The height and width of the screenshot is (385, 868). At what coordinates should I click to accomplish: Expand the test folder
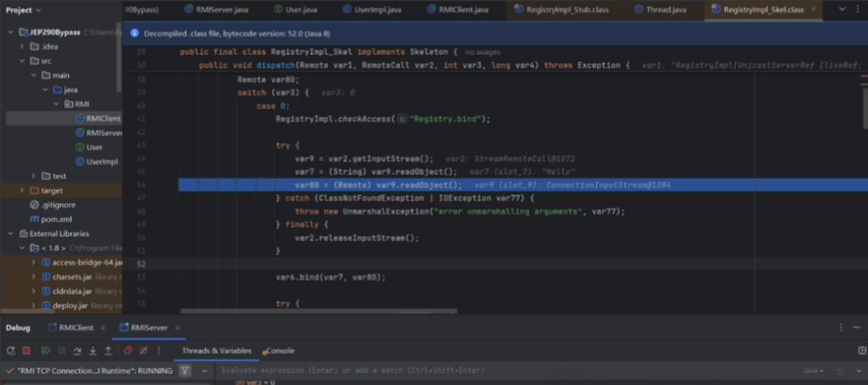pyautogui.click(x=33, y=176)
